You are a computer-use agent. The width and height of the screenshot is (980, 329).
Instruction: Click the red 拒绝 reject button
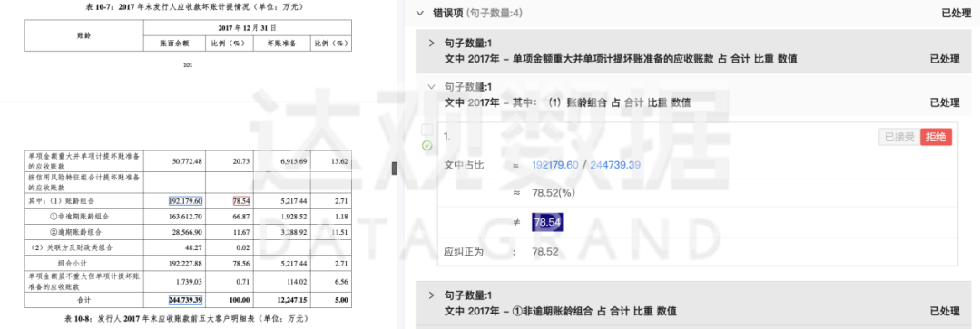coord(936,138)
